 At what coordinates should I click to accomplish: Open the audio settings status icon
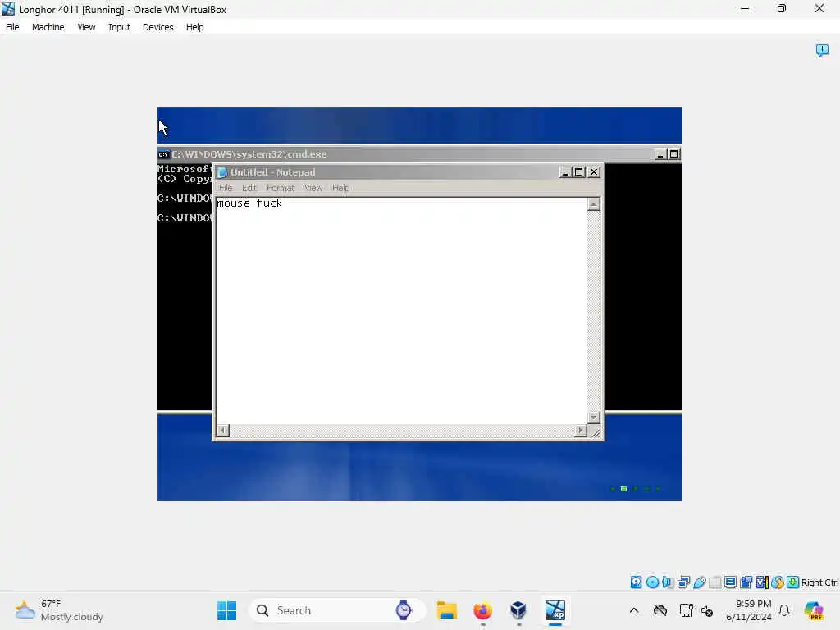click(668, 582)
